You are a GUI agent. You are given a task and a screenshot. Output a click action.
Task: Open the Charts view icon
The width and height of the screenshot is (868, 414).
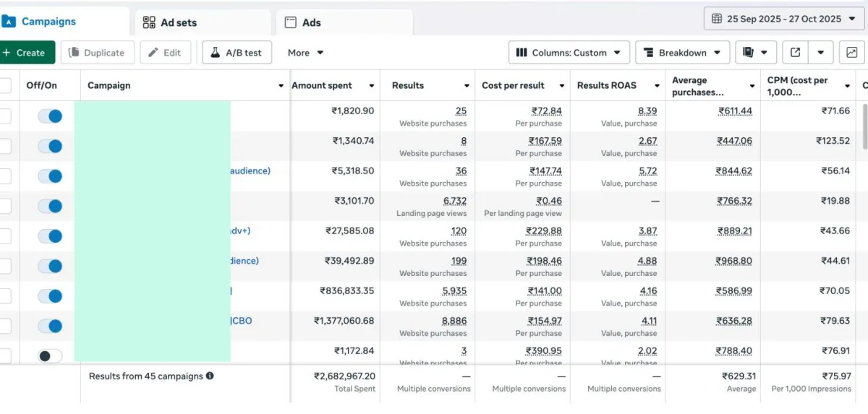tap(851, 53)
